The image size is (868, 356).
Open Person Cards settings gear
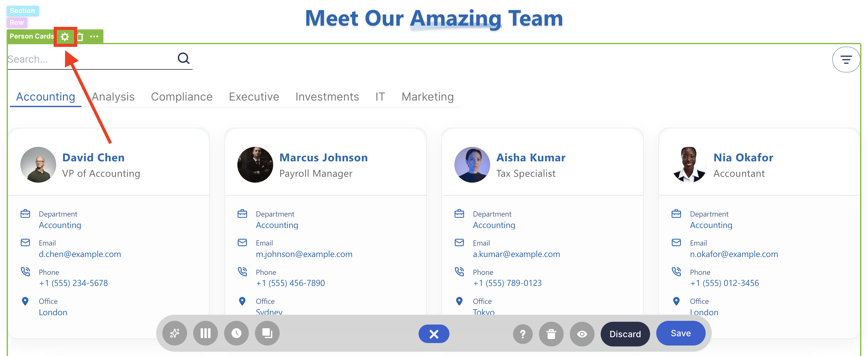click(65, 36)
